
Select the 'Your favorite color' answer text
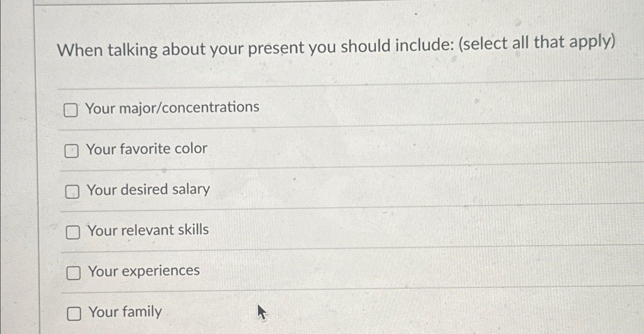click(146, 149)
